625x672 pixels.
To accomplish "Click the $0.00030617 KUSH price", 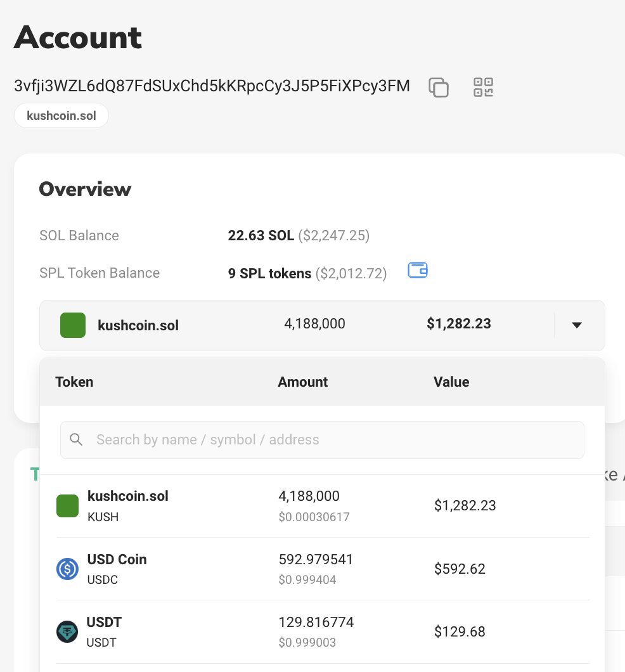I will point(314,517).
